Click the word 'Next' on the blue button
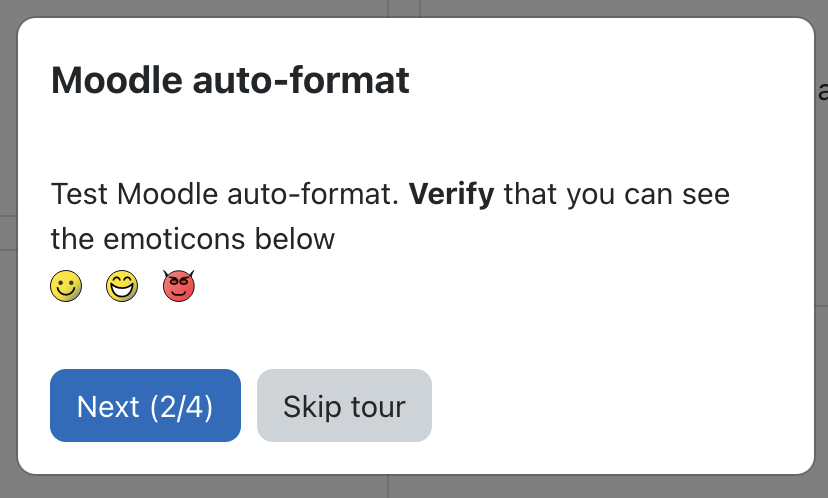 coord(108,407)
